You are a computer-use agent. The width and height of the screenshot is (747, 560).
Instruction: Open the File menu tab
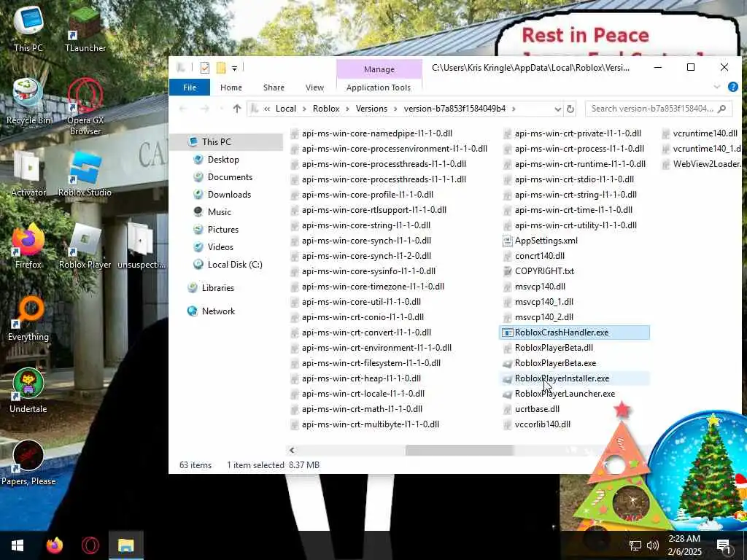(x=190, y=87)
